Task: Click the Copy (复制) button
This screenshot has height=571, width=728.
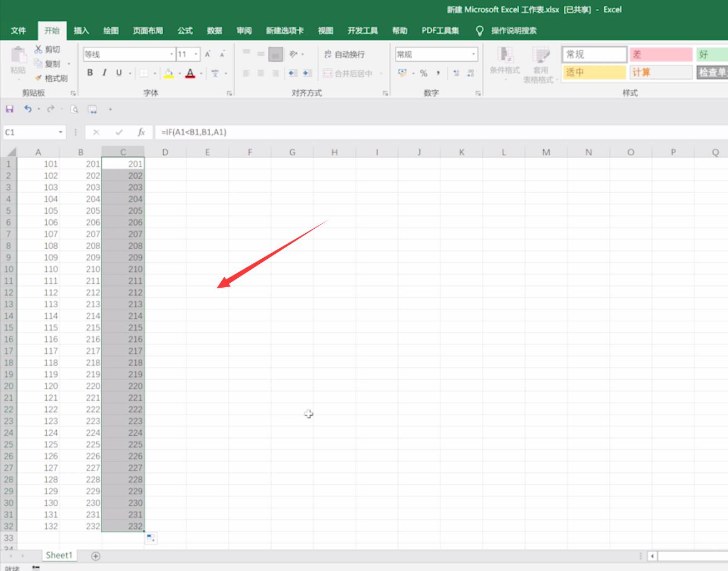Action: tap(48, 63)
